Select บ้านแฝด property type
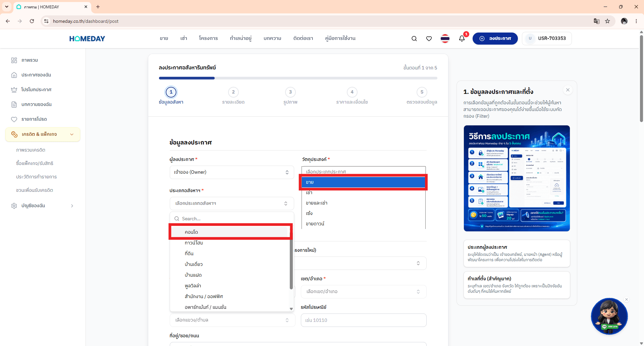644x346 pixels. pos(230,275)
